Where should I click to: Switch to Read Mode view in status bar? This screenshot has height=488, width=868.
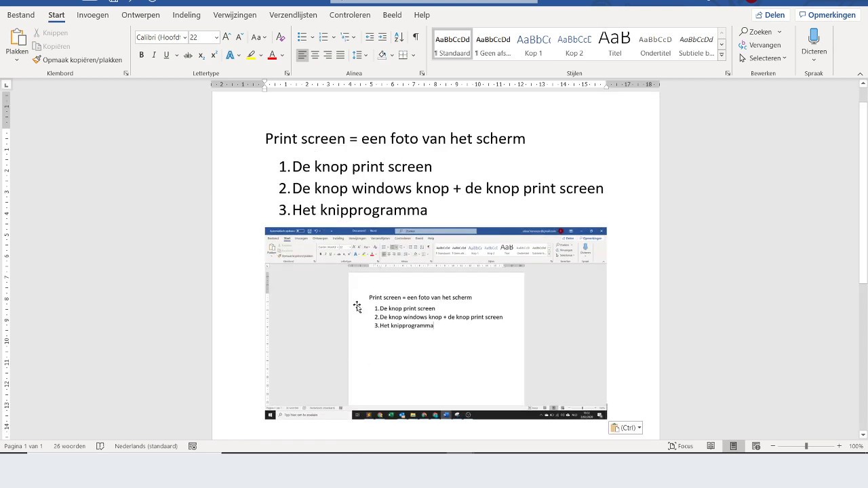point(711,446)
